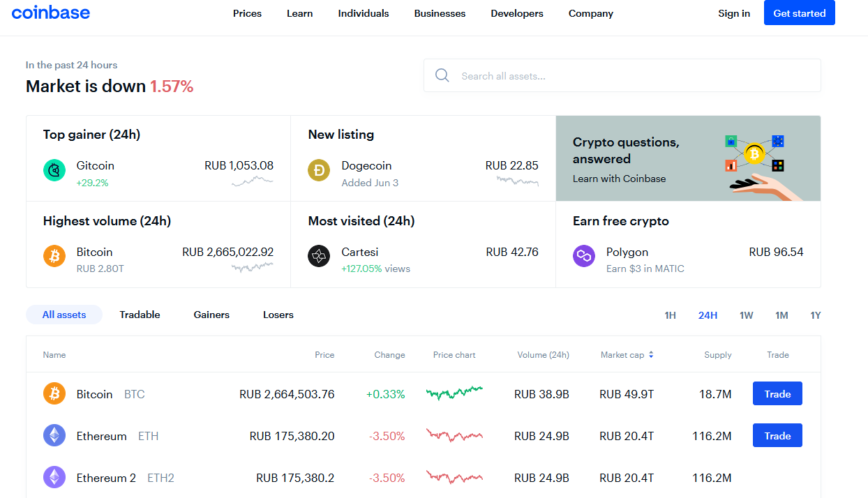Click the Gitcoin coin icon
The width and height of the screenshot is (868, 498).
(x=54, y=170)
